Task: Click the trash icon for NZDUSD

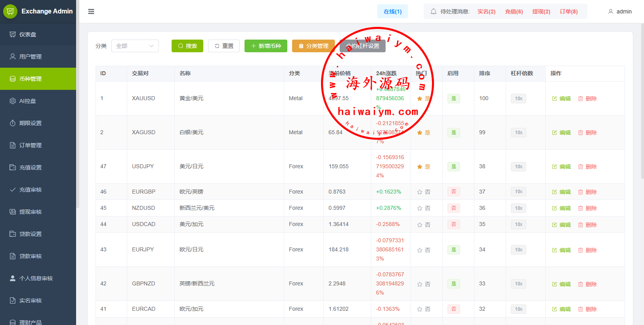Action: click(x=581, y=208)
